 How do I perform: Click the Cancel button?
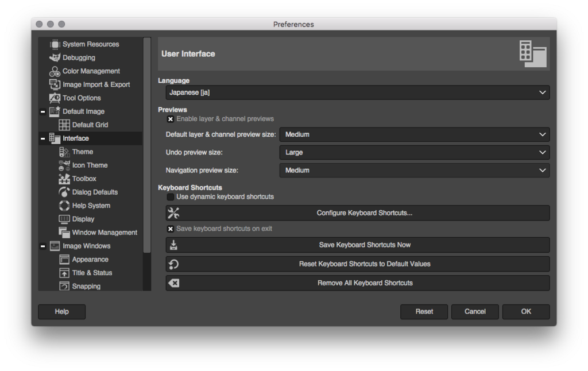click(x=475, y=312)
